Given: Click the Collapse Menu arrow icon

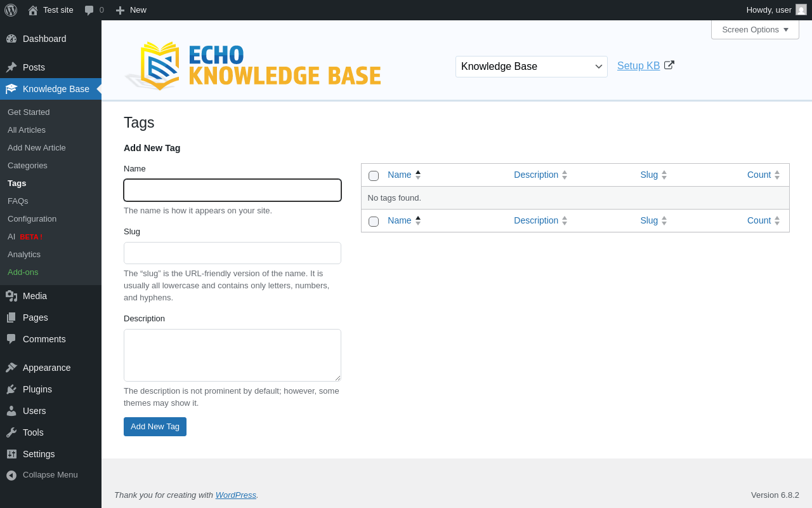Looking at the screenshot, I should (x=11, y=475).
